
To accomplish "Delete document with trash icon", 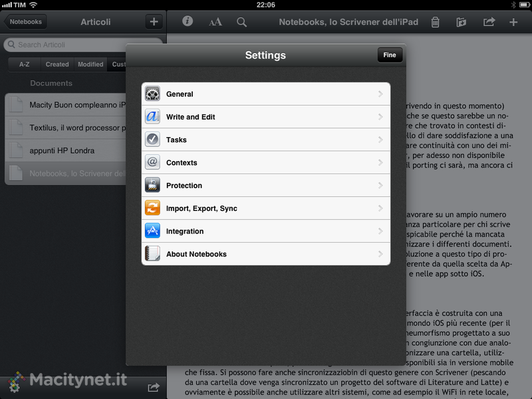I will (436, 22).
